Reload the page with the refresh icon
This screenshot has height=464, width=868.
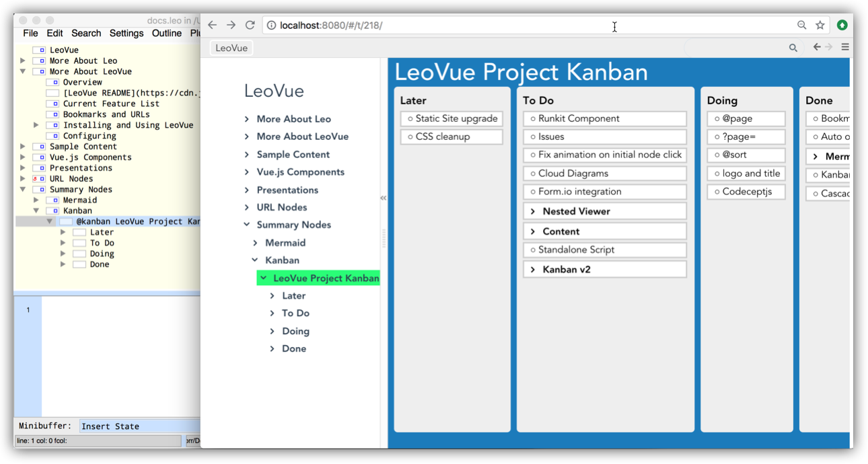pyautogui.click(x=250, y=25)
